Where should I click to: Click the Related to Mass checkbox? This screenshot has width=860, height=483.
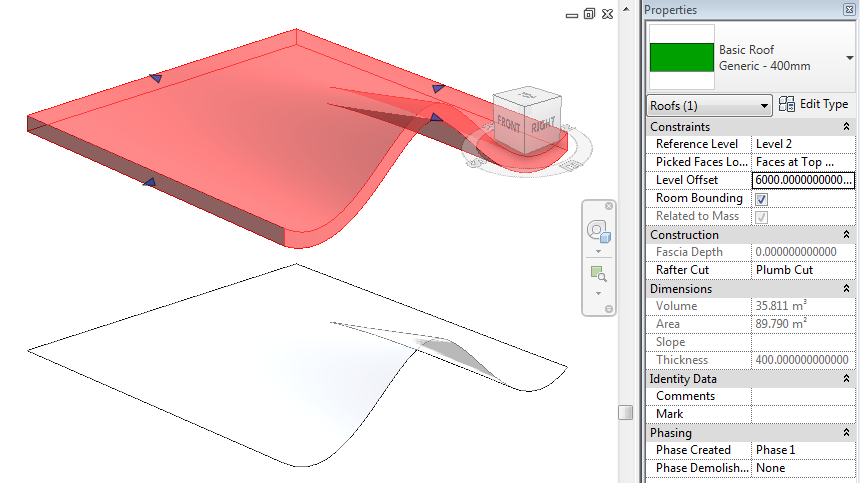pyautogui.click(x=761, y=217)
